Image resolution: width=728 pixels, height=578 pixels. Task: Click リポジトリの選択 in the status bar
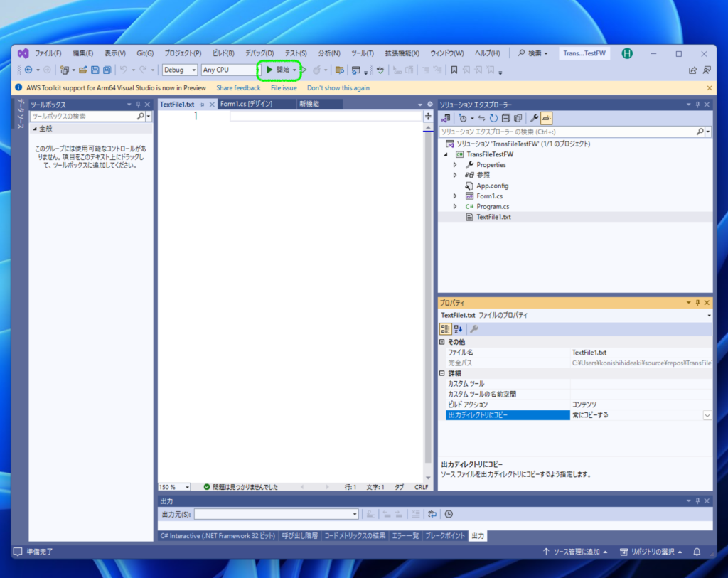651,552
